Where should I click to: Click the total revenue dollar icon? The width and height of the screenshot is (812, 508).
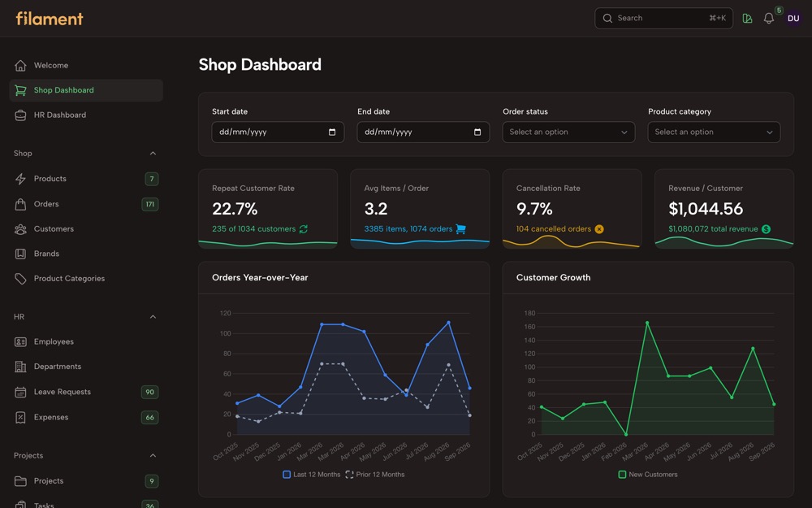[766, 229]
